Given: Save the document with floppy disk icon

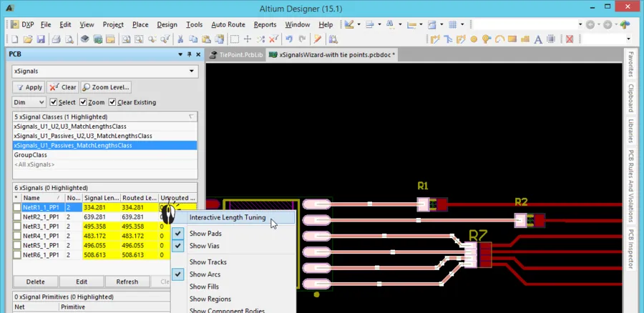Looking at the screenshot, I should 40,39.
